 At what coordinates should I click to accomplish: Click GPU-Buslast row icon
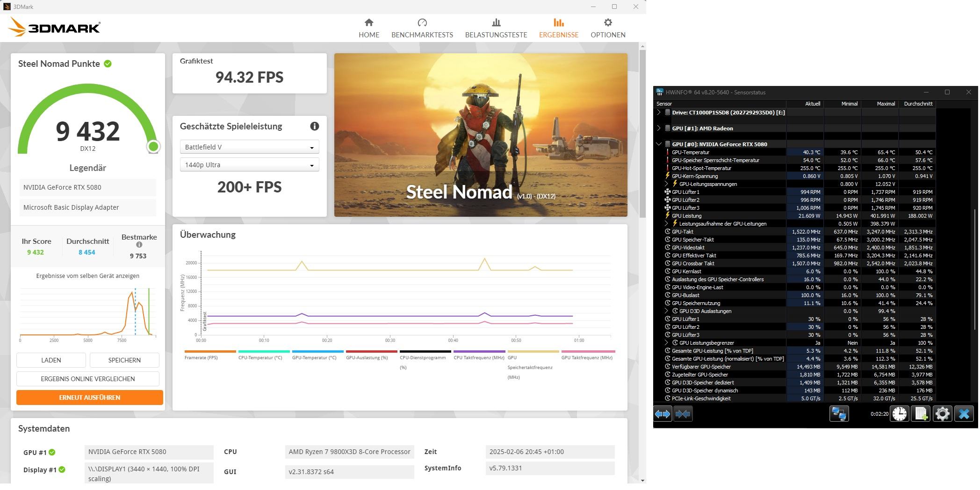pos(667,295)
